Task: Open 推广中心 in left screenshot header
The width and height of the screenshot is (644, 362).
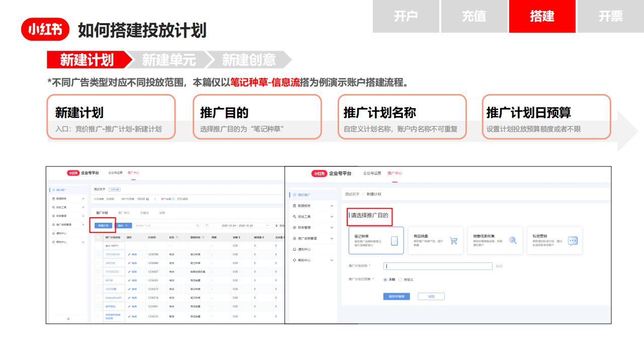Action: pos(133,173)
